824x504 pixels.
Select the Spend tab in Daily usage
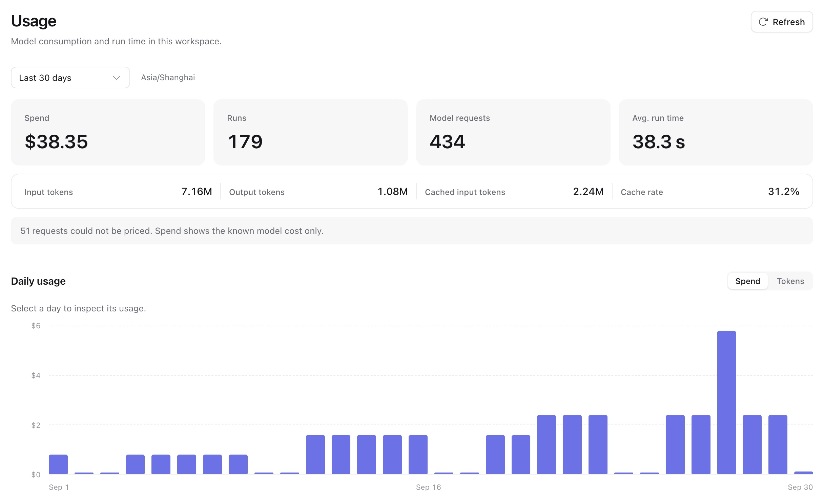747,281
